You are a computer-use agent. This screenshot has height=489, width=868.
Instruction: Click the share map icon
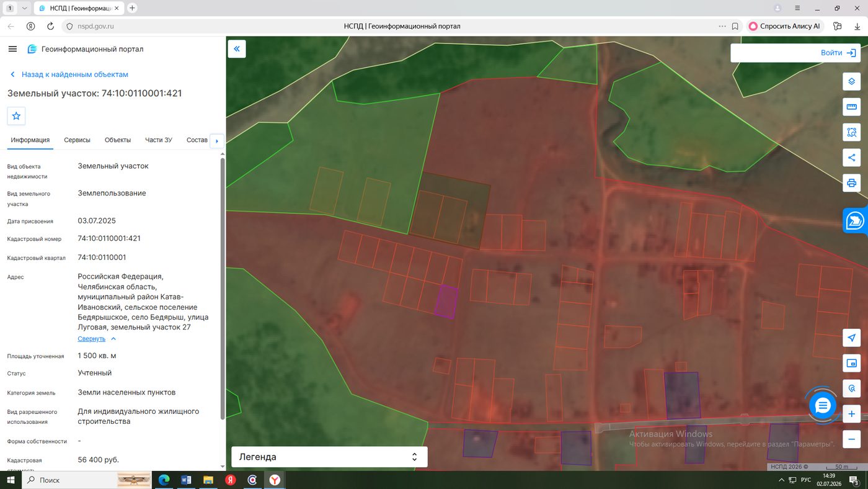pos(852,158)
